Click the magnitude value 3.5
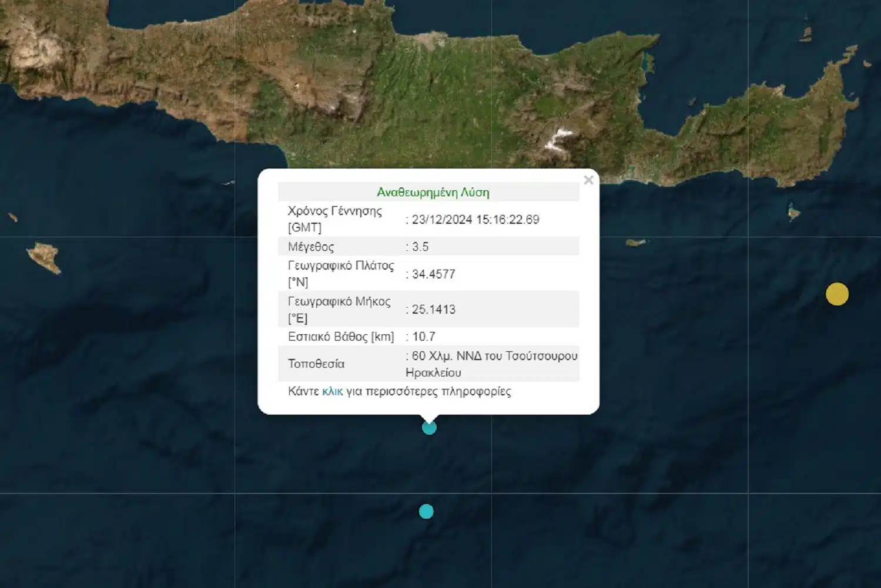Viewport: 881px width, 588px height. click(420, 247)
